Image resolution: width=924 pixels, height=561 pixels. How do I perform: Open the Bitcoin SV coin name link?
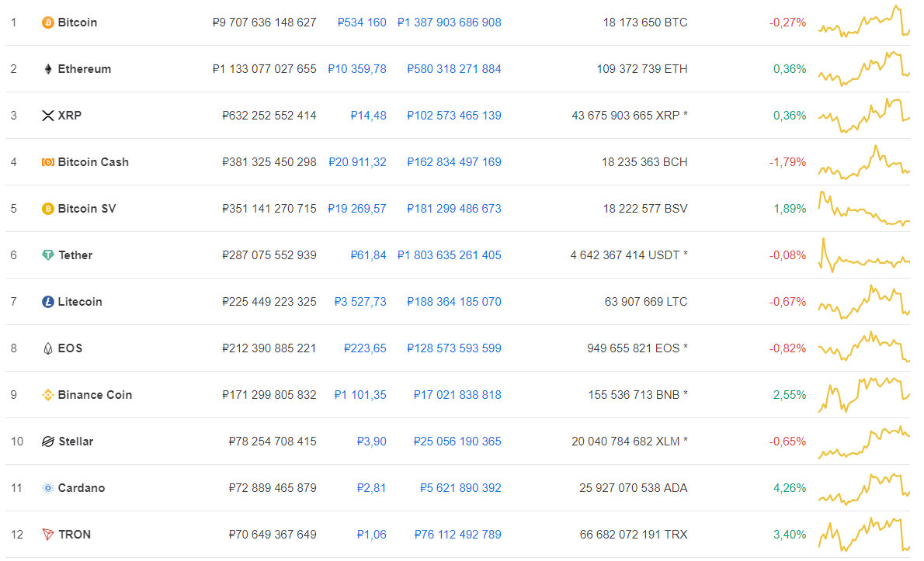click(x=87, y=209)
